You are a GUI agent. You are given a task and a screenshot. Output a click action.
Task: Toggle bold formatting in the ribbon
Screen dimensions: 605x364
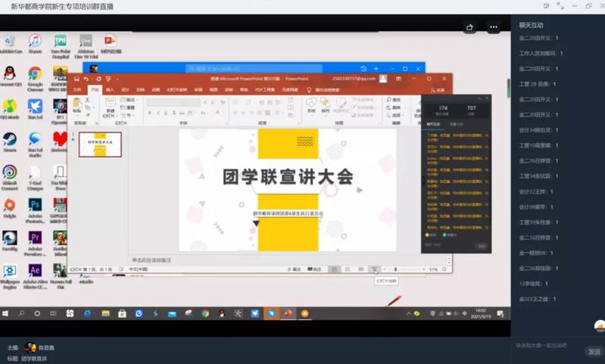pos(149,113)
